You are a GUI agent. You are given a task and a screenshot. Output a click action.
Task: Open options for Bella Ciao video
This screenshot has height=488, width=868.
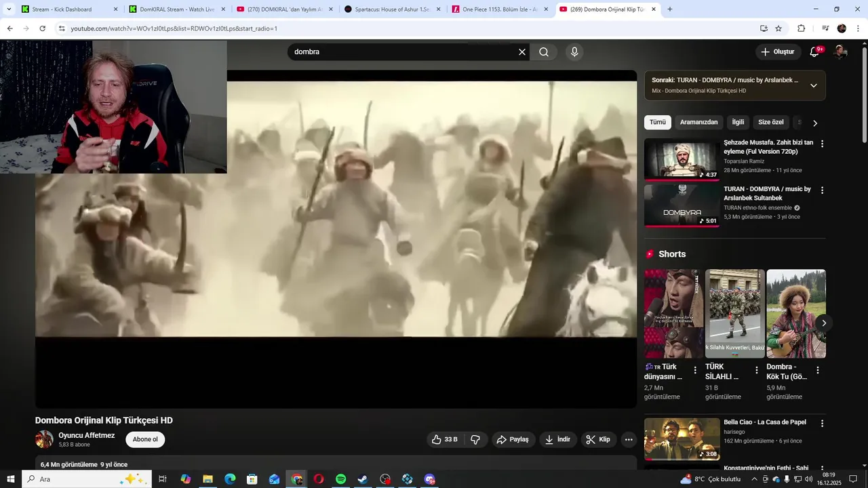point(822,424)
